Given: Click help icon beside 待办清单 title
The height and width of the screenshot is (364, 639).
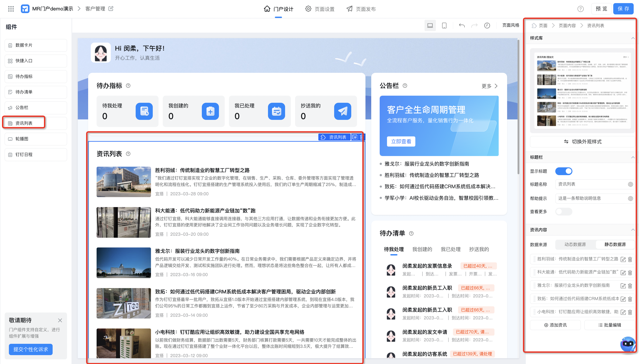Looking at the screenshot, I should click(x=411, y=233).
